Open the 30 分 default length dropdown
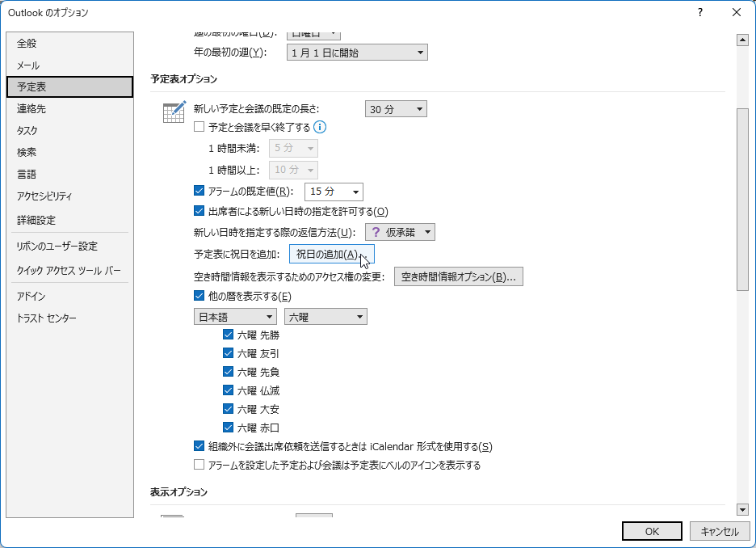This screenshot has width=756, height=548. click(x=396, y=109)
